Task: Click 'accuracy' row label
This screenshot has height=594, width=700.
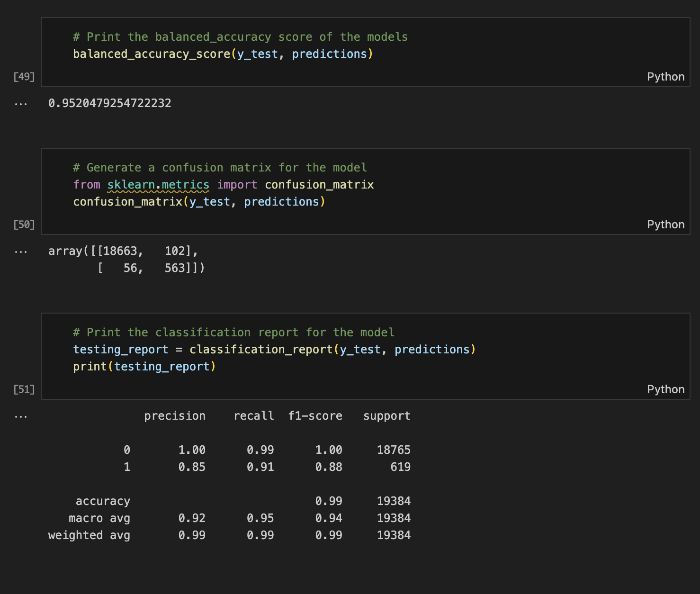Action: click(x=103, y=501)
